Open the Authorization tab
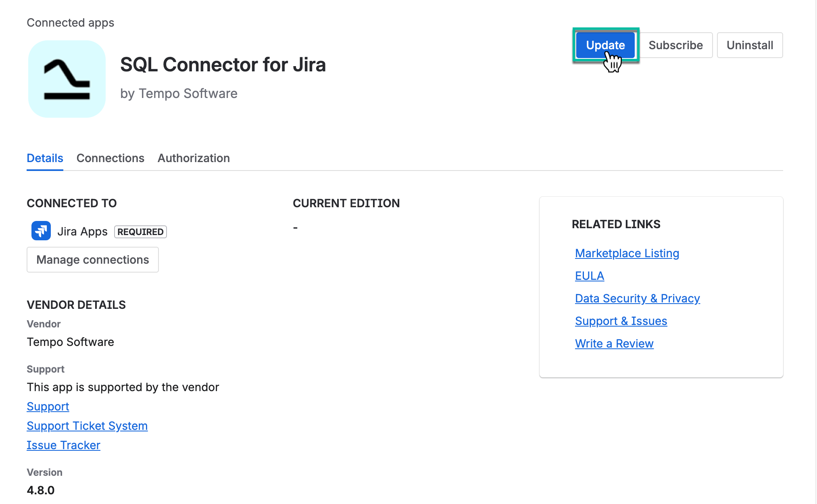 (x=194, y=158)
